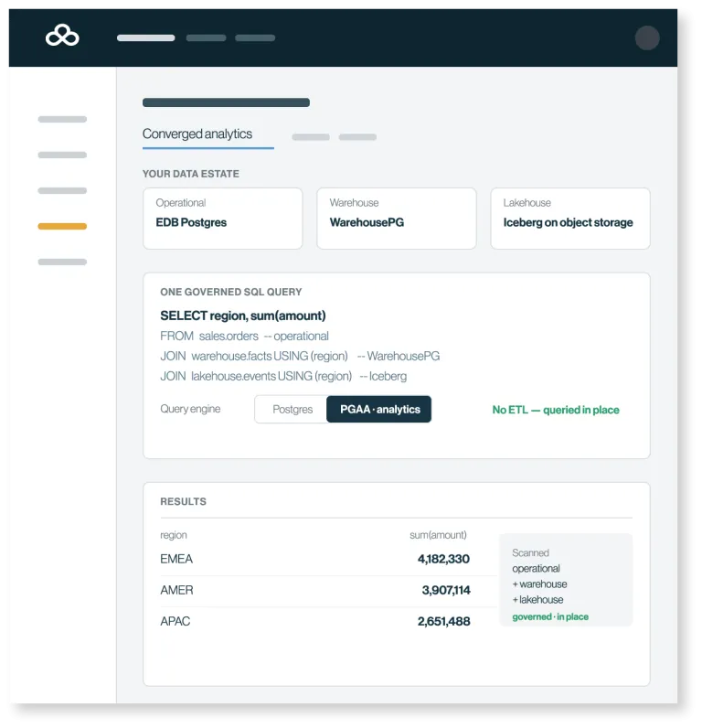Click the sum(amount) column header
Screen dimensions: 702x728
438,535
